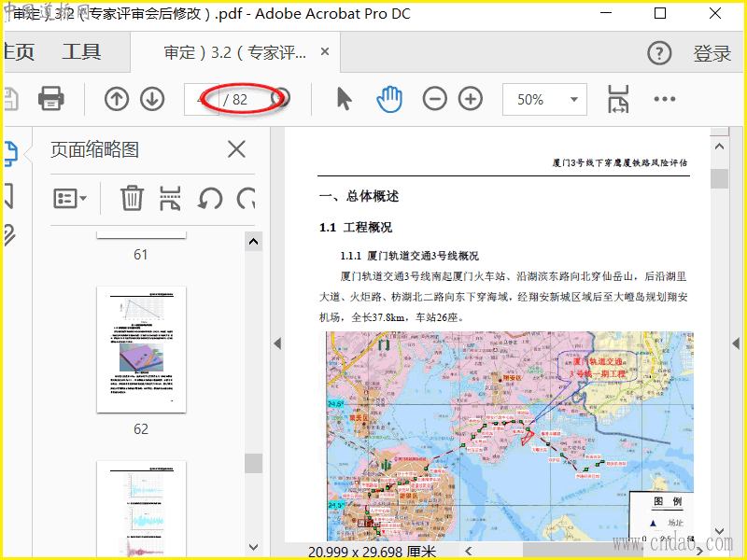This screenshot has height=560, width=747.
Task: Click the Print icon in the toolbar
Action: point(50,98)
